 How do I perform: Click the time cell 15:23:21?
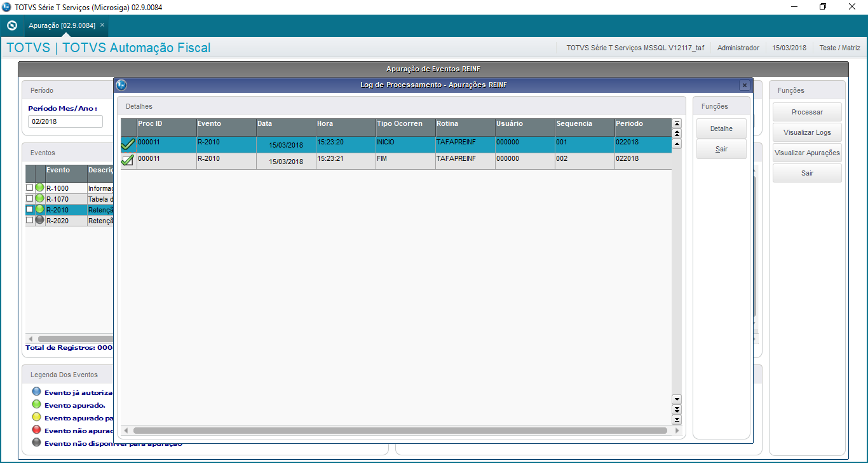point(346,161)
